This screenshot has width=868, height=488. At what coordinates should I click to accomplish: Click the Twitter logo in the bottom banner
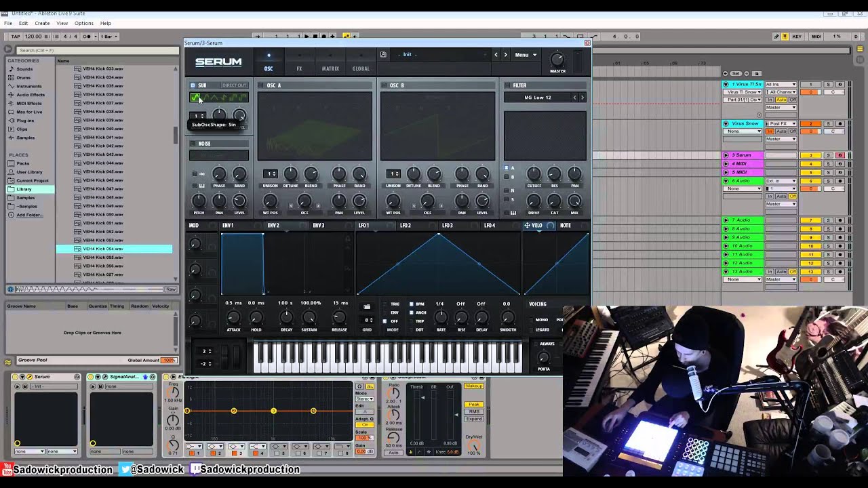pyautogui.click(x=124, y=470)
